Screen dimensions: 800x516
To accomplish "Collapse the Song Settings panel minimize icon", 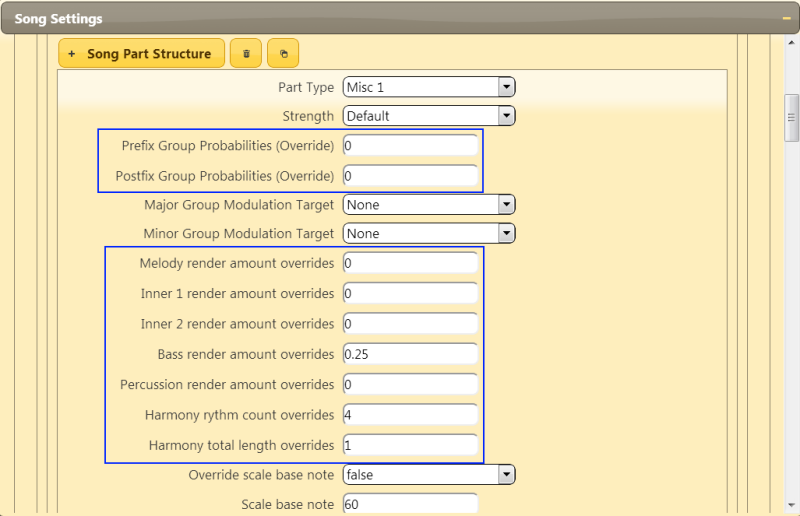I will point(786,18).
